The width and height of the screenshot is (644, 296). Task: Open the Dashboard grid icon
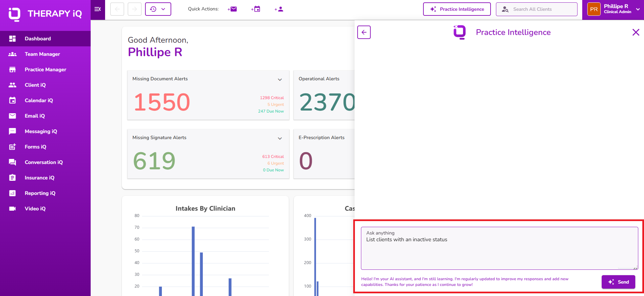[12, 39]
